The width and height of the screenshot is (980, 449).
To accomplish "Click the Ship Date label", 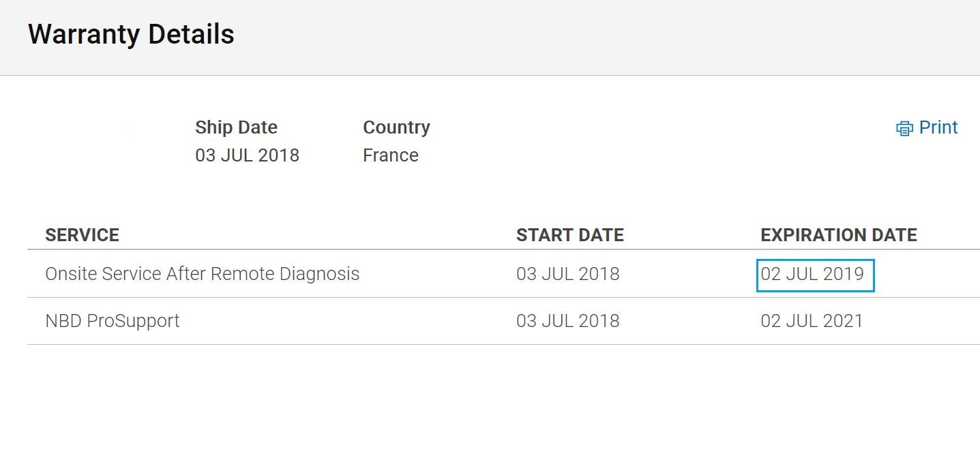I will pyautogui.click(x=236, y=127).
